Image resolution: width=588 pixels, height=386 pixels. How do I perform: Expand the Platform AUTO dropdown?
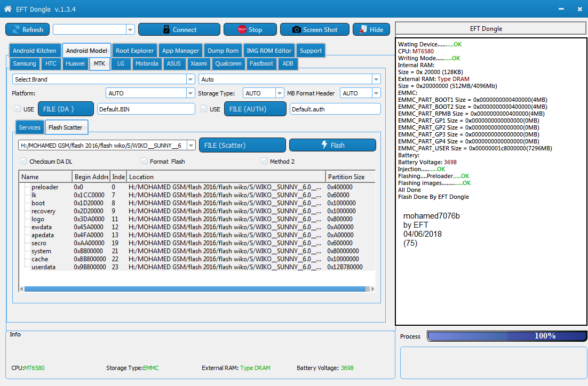190,93
